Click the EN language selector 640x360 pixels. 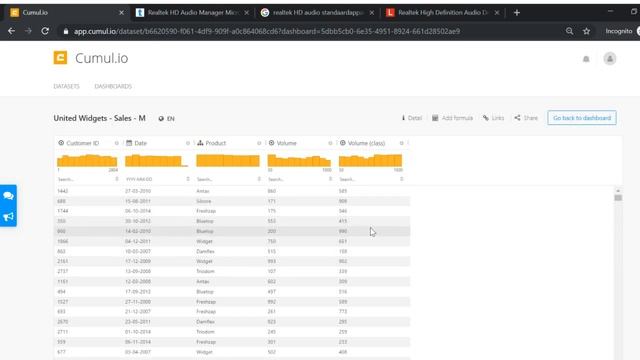click(x=171, y=119)
